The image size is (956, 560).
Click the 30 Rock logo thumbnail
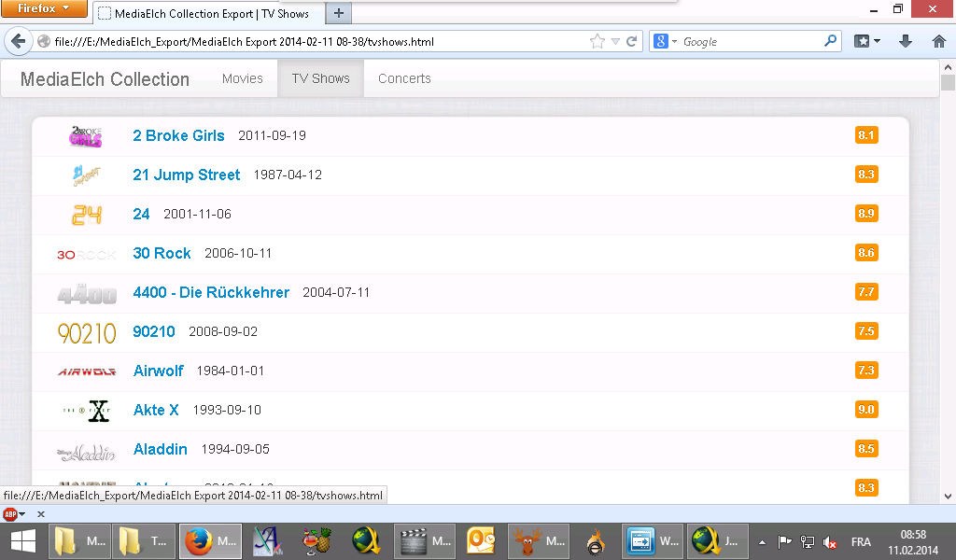click(x=87, y=255)
